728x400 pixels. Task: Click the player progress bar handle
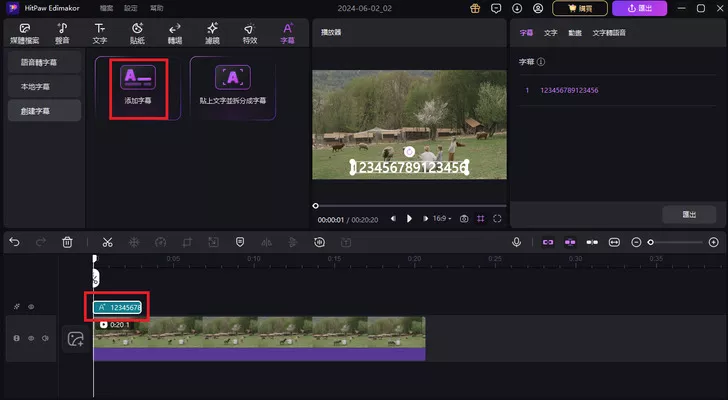point(316,206)
